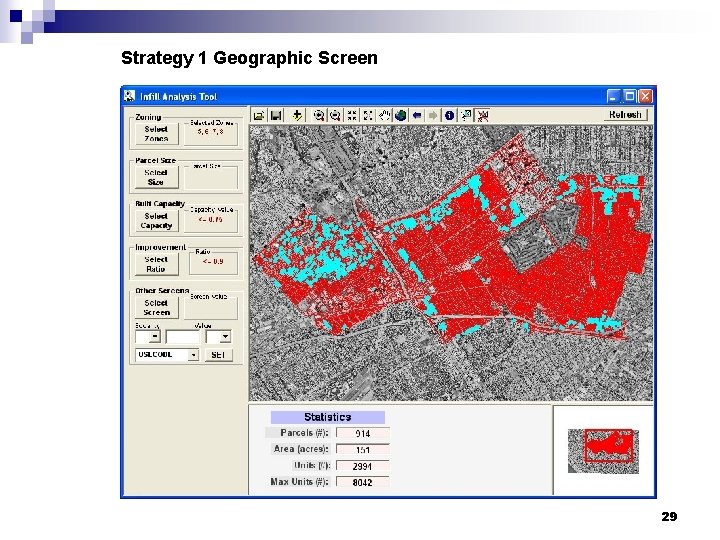The width and height of the screenshot is (720, 540).
Task: Click the fixed zoom in arrows icon
Action: [x=352, y=115]
